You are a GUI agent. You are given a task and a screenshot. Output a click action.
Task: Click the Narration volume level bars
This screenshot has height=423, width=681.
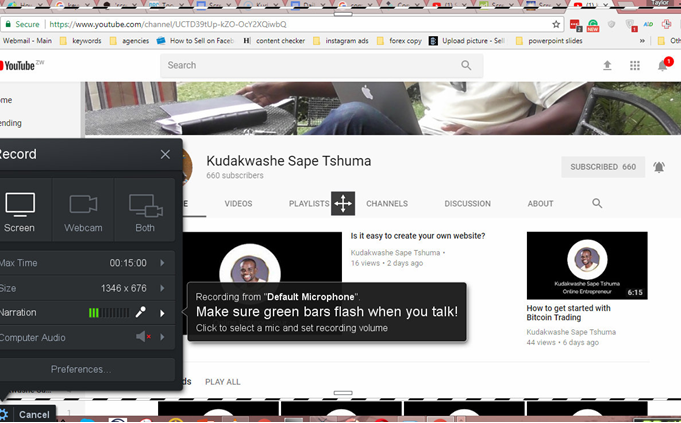(109, 313)
